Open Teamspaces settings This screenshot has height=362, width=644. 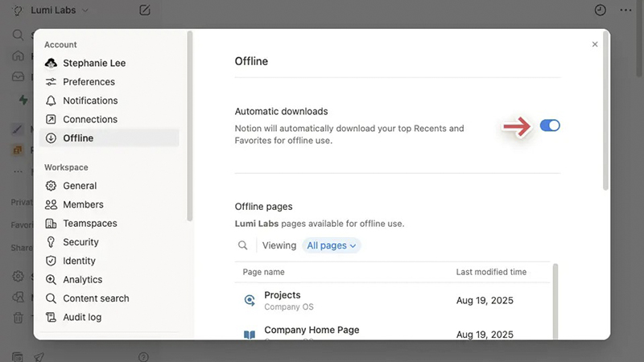pos(89,224)
